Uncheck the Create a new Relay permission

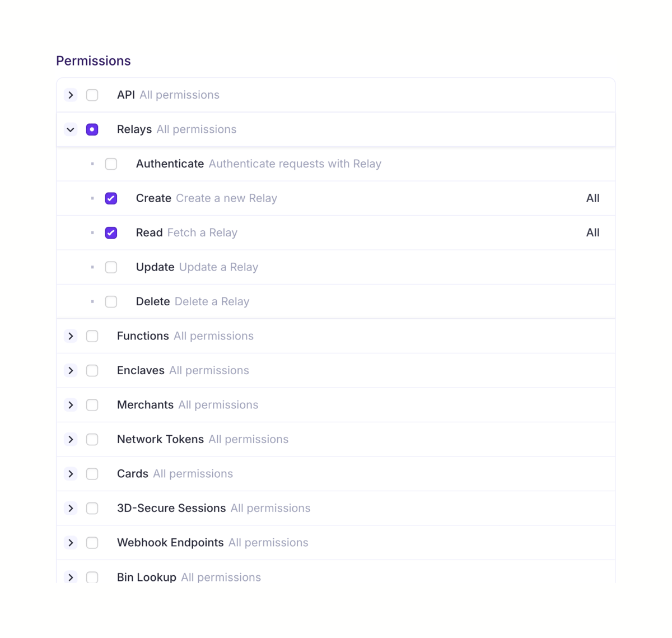click(x=111, y=198)
